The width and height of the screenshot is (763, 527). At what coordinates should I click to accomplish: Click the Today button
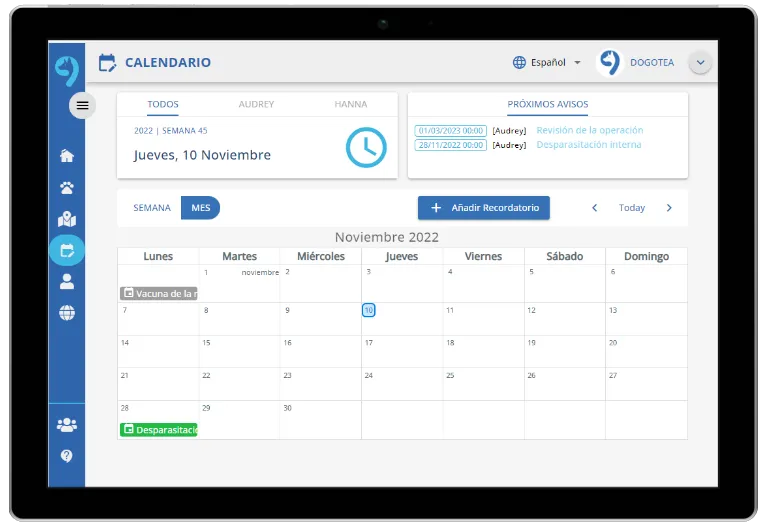pyautogui.click(x=632, y=208)
